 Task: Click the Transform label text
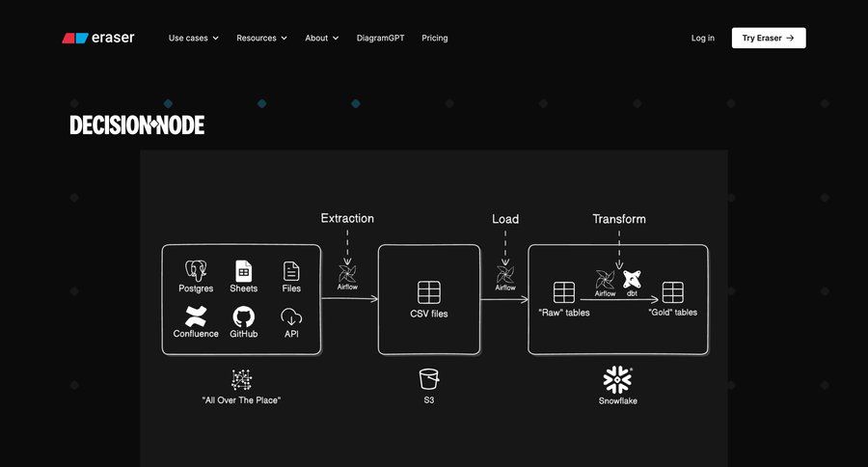619,219
